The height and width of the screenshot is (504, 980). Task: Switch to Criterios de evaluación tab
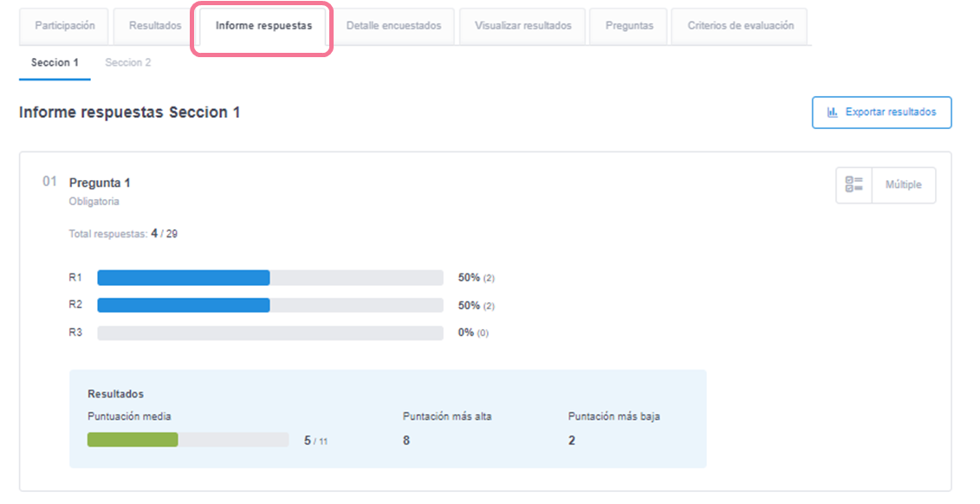740,26
